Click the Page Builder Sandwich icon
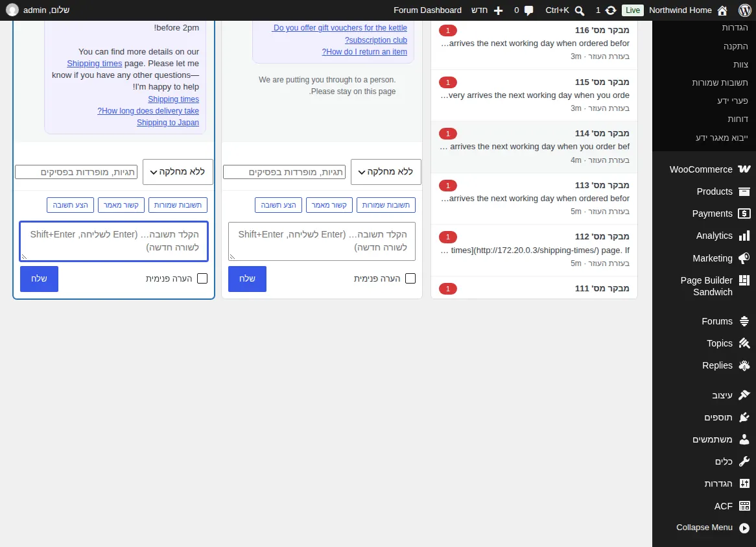 pos(744,280)
